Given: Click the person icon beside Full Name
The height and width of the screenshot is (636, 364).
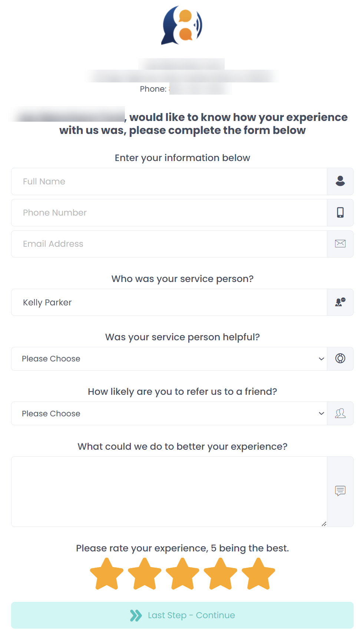Looking at the screenshot, I should click(x=340, y=181).
